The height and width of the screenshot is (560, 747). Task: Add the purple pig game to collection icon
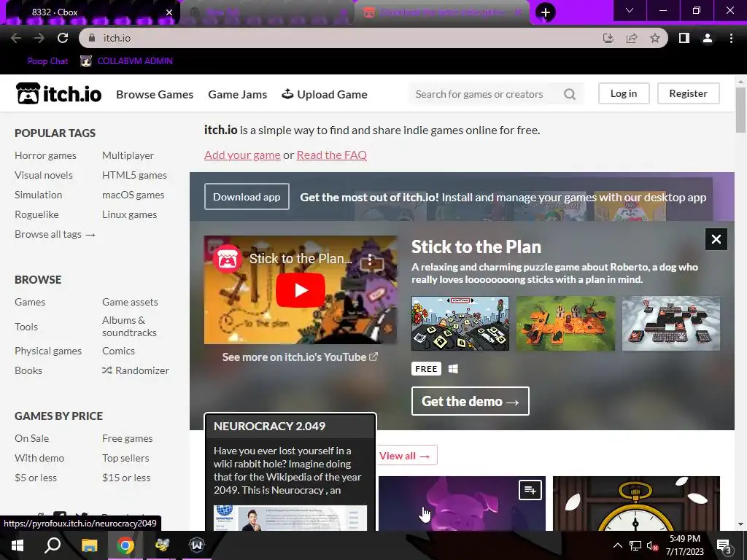(530, 490)
